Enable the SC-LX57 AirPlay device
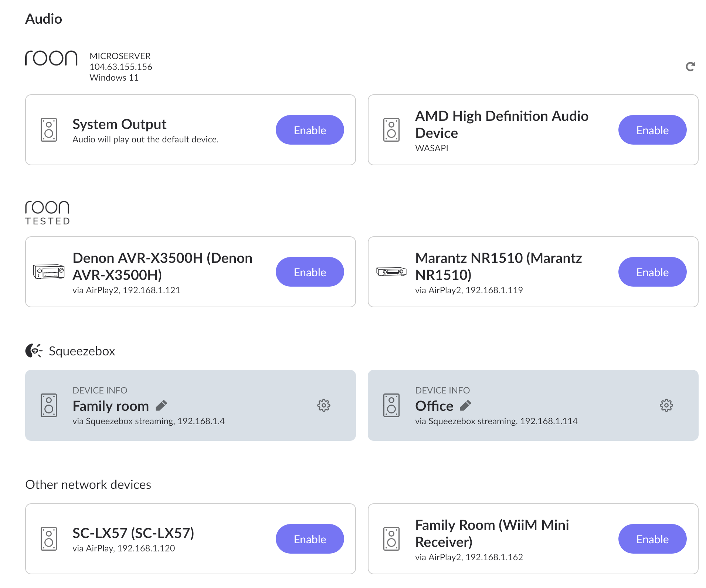Screen dimensions: 706x588 point(310,539)
